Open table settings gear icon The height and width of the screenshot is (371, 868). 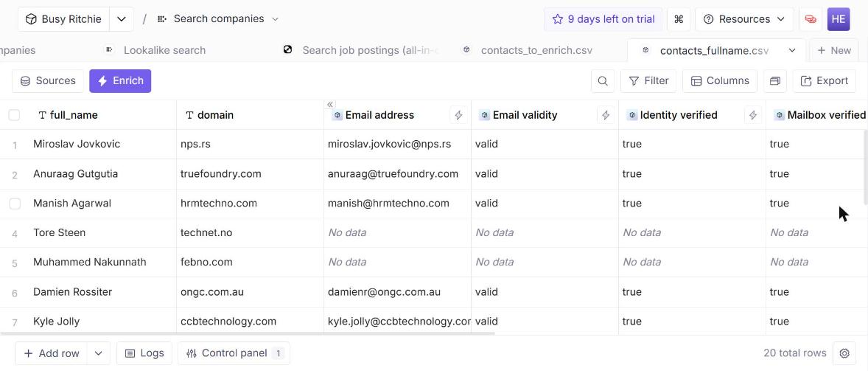click(x=844, y=353)
